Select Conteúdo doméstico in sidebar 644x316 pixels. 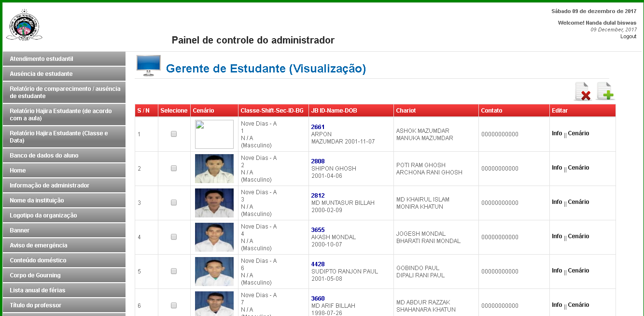[64, 260]
